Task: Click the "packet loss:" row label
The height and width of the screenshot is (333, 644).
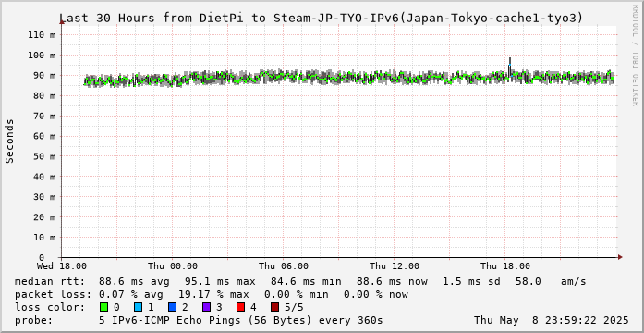Action: [x=53, y=294]
